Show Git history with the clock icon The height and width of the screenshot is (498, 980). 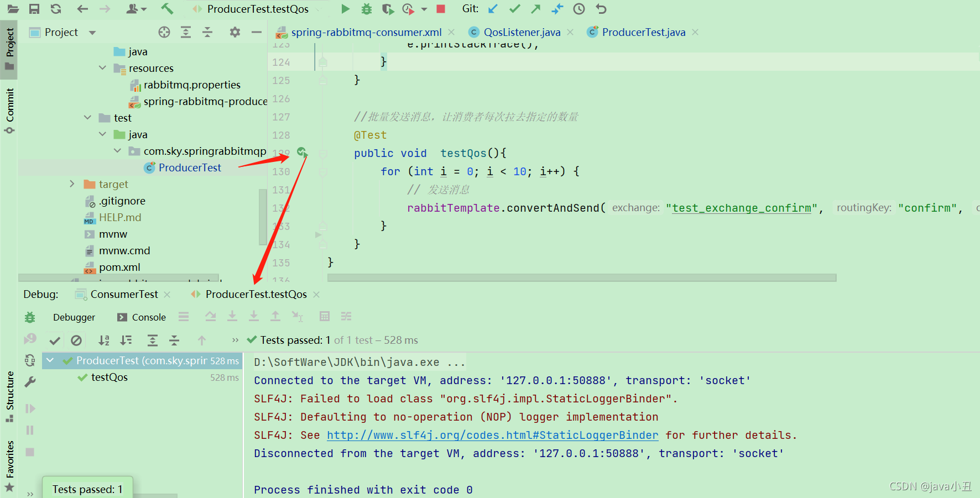tap(579, 9)
